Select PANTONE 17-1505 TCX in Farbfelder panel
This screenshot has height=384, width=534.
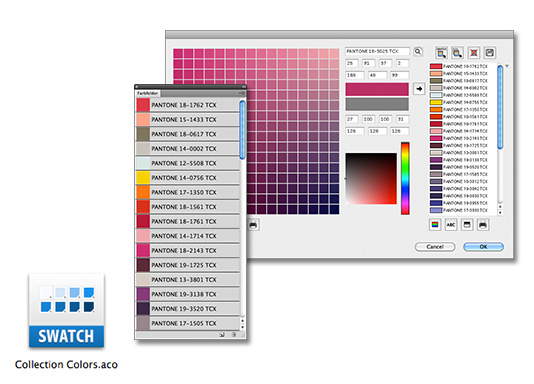[188, 323]
